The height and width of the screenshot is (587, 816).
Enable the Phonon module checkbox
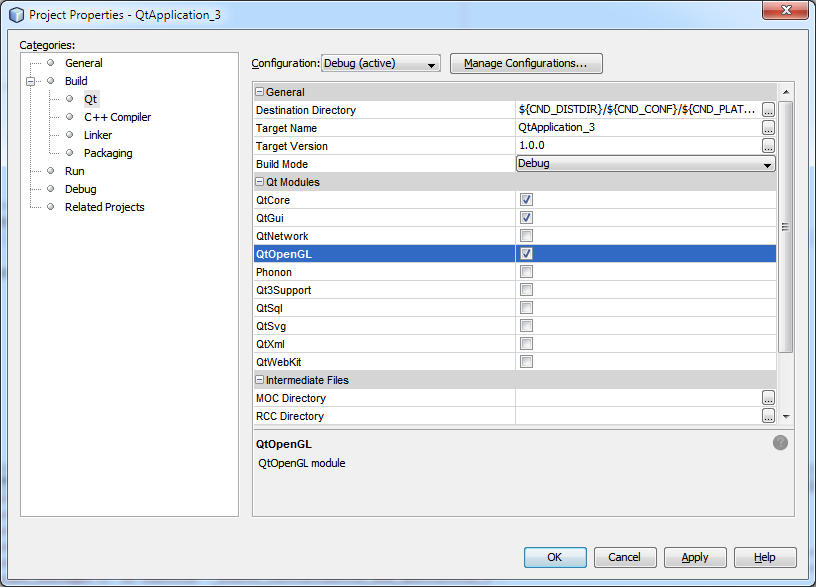(x=526, y=272)
